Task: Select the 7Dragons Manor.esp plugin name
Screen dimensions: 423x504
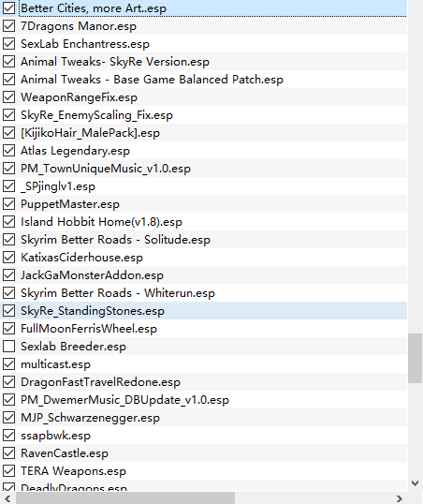Action: tap(79, 26)
